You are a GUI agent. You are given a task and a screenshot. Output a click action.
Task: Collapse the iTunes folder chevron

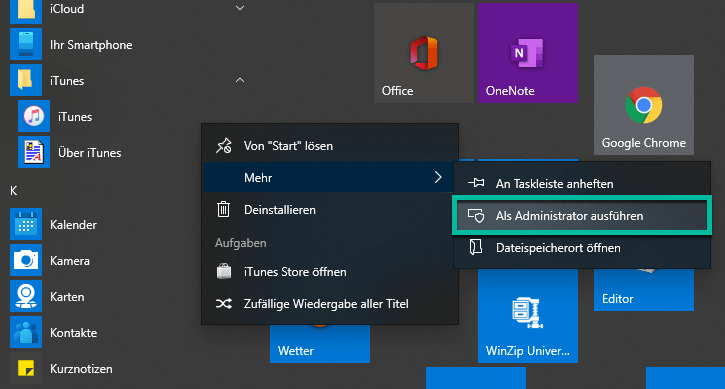point(240,80)
